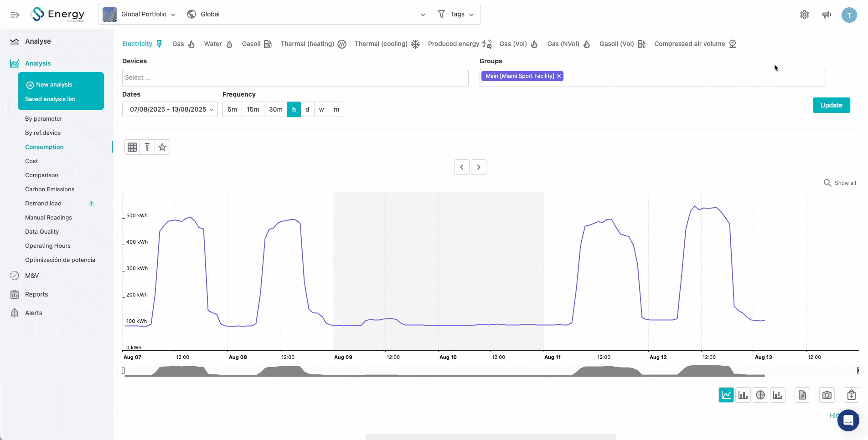Click the star favorite icon
The height and width of the screenshot is (440, 868).
pos(162,147)
